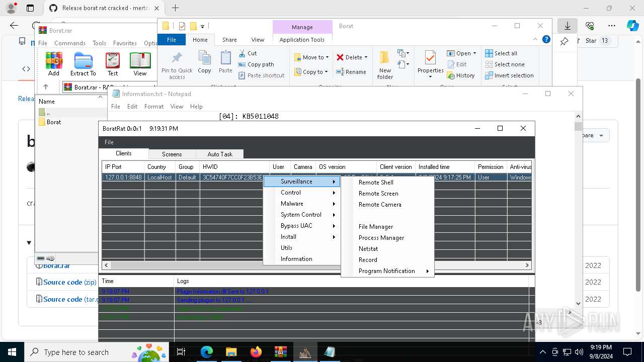This screenshot has width=644, height=362.
Task: Click Rename in Explorer ribbon
Action: point(351,72)
